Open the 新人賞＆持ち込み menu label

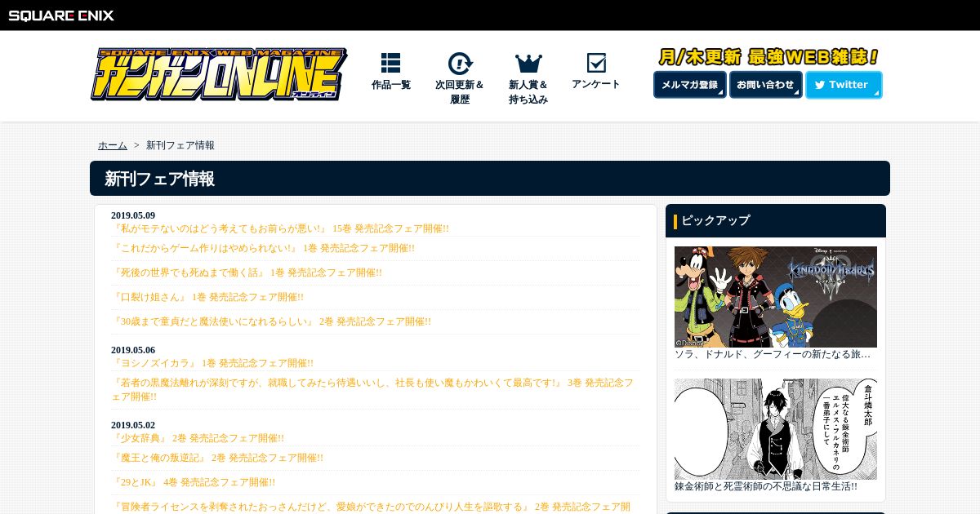click(528, 92)
